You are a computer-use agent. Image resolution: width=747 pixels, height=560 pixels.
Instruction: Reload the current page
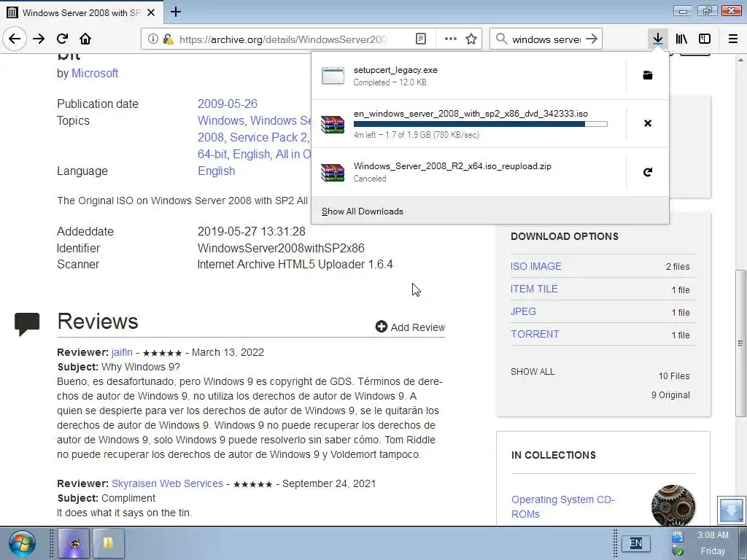pos(62,39)
